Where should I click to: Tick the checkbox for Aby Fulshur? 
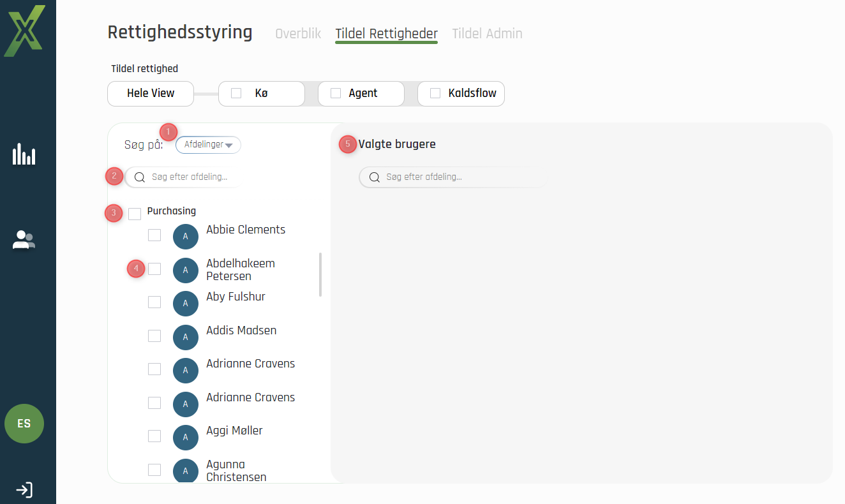pos(154,302)
